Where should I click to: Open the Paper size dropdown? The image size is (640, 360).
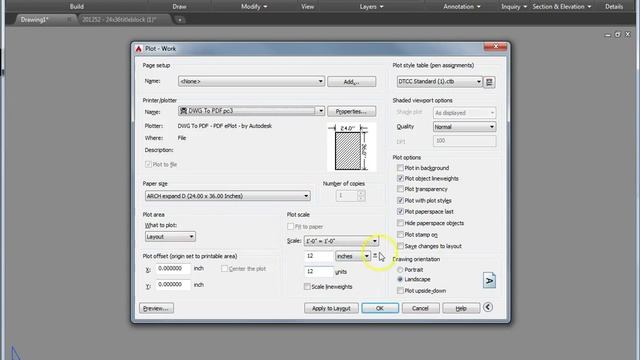coord(227,196)
